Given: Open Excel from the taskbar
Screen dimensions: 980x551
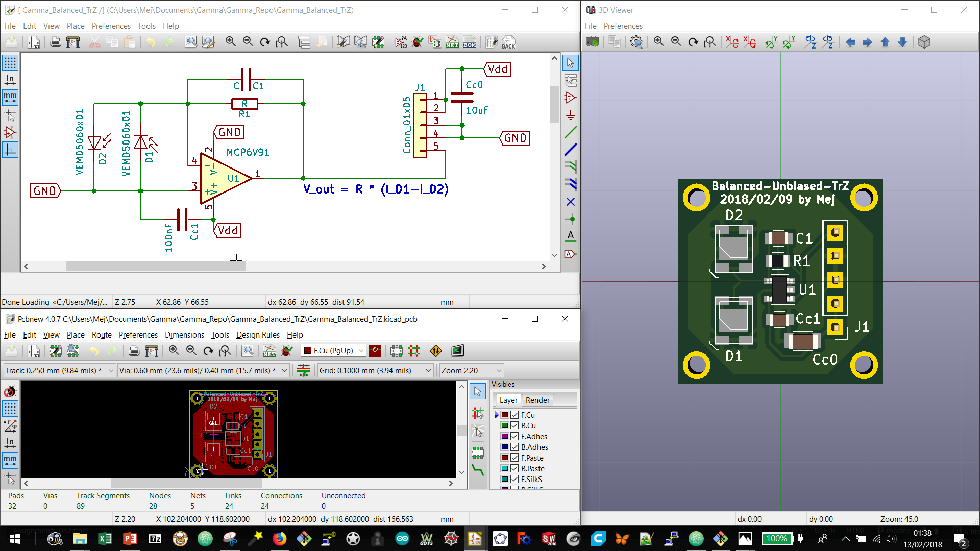Looking at the screenshot, I should pos(105,539).
